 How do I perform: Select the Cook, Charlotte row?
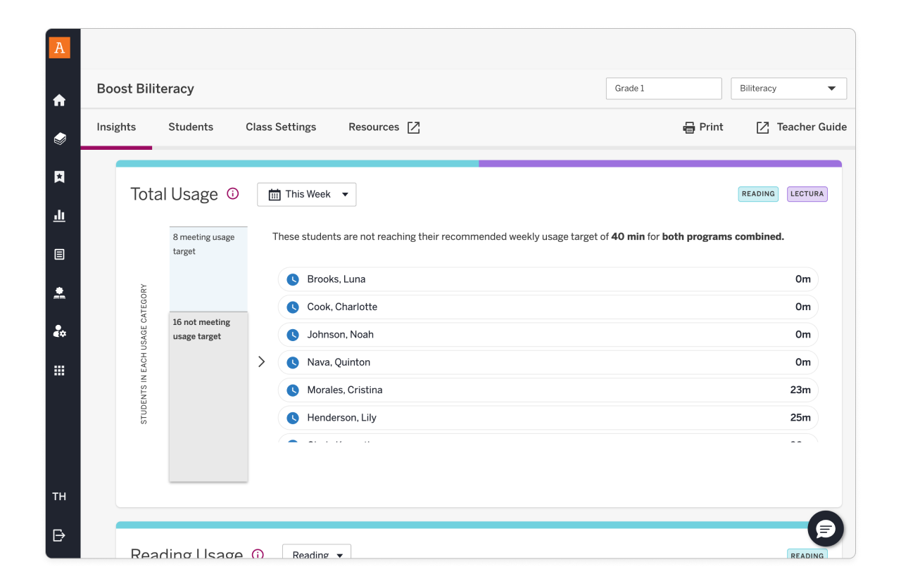coord(548,307)
